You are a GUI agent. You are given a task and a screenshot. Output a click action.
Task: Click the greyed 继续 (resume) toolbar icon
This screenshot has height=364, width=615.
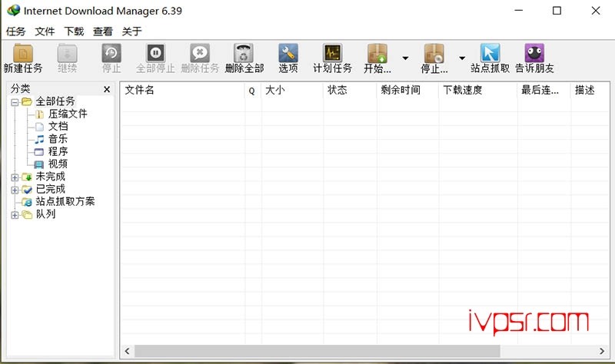[x=67, y=53]
